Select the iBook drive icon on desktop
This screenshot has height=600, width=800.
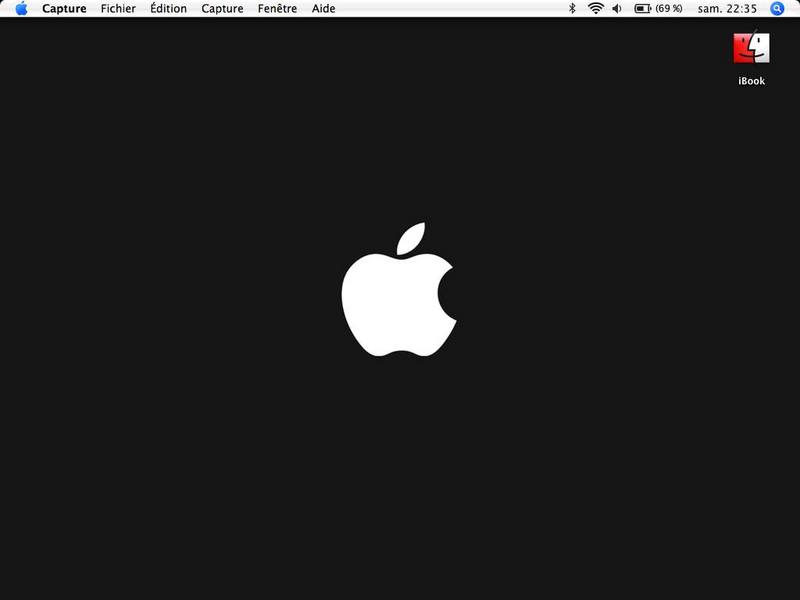coord(751,48)
